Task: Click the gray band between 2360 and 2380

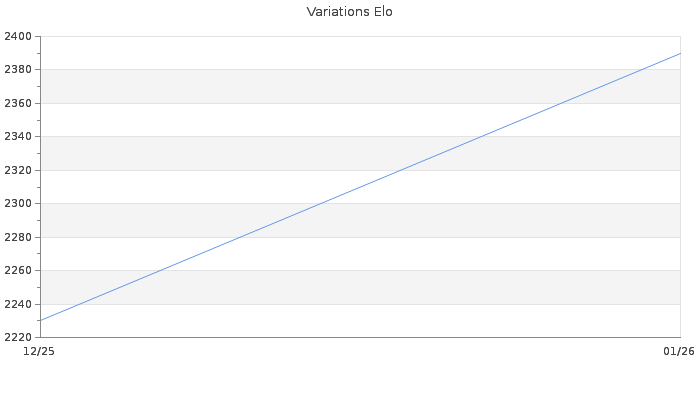Action: click(x=200, y=86)
